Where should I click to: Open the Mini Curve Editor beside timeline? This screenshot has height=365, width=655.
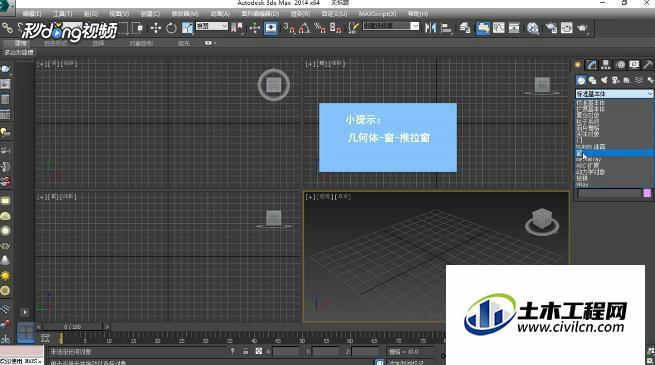click(45, 337)
